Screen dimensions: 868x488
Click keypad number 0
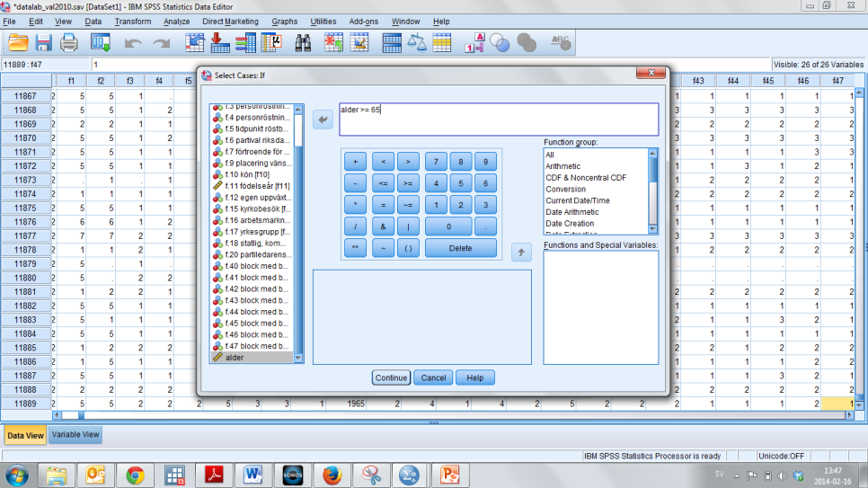448,226
